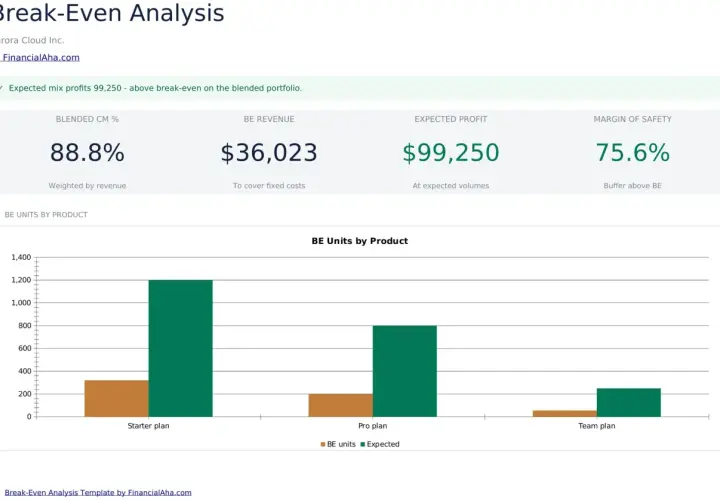Click the MARGIN OF SAFETY label
Viewport: 720px width, 500px height.
pyautogui.click(x=633, y=119)
